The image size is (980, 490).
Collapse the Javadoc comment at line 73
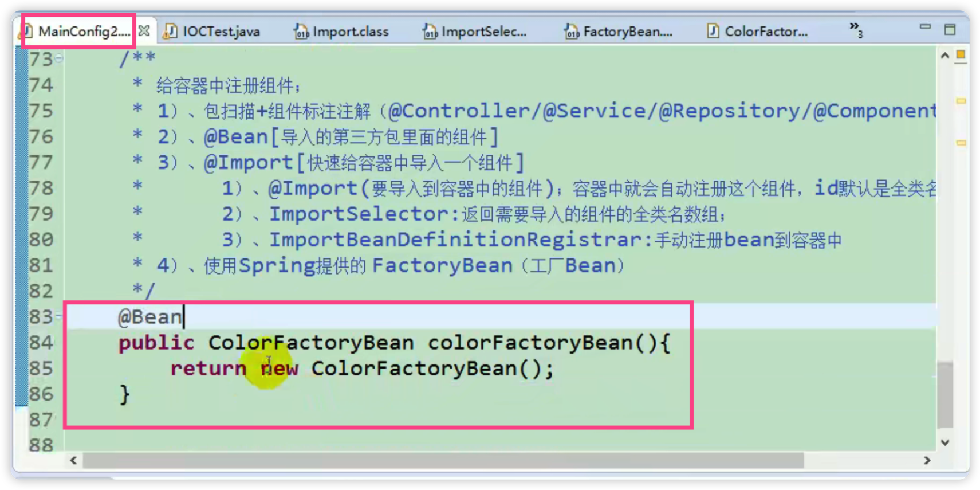click(x=59, y=58)
